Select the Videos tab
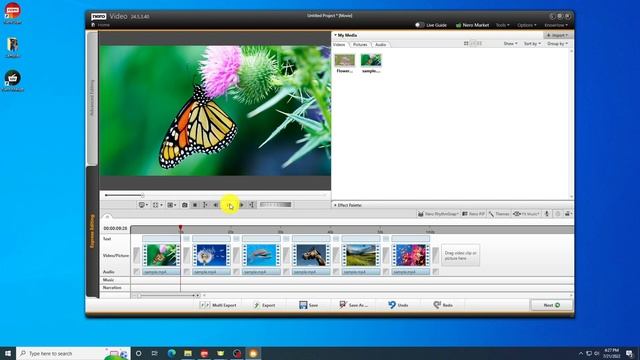 (x=339, y=44)
